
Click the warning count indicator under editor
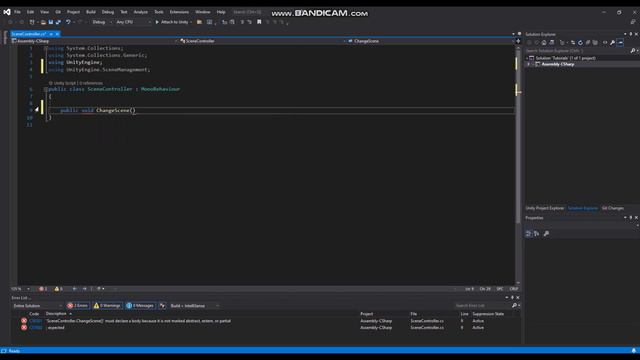[x=58, y=289]
